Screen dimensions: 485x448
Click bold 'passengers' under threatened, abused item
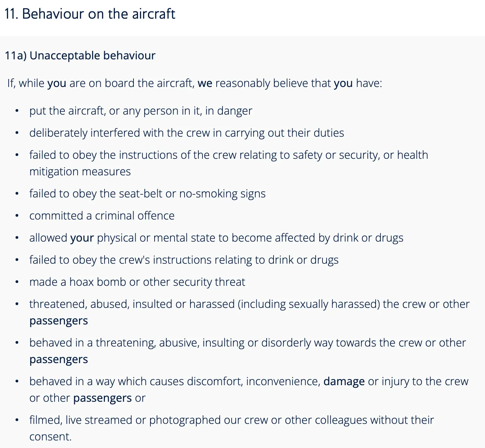59,321
